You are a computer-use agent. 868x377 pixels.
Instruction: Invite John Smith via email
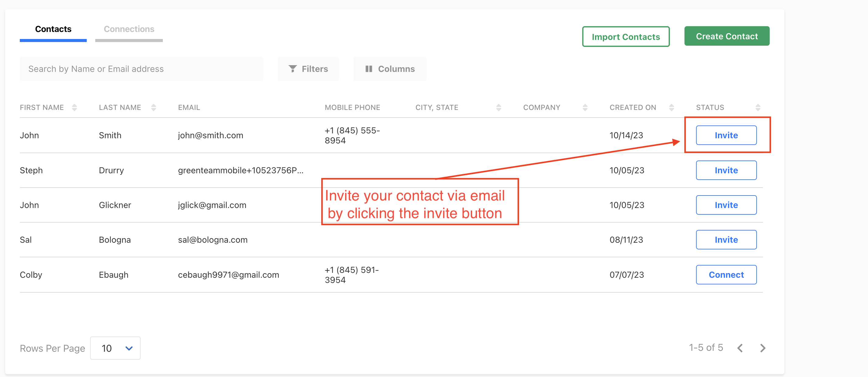pyautogui.click(x=726, y=135)
